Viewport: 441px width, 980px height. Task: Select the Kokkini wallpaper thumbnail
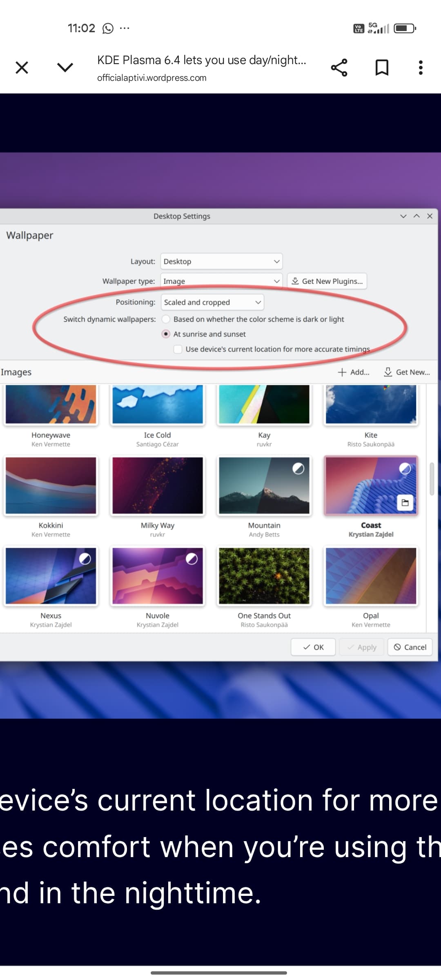(x=51, y=486)
